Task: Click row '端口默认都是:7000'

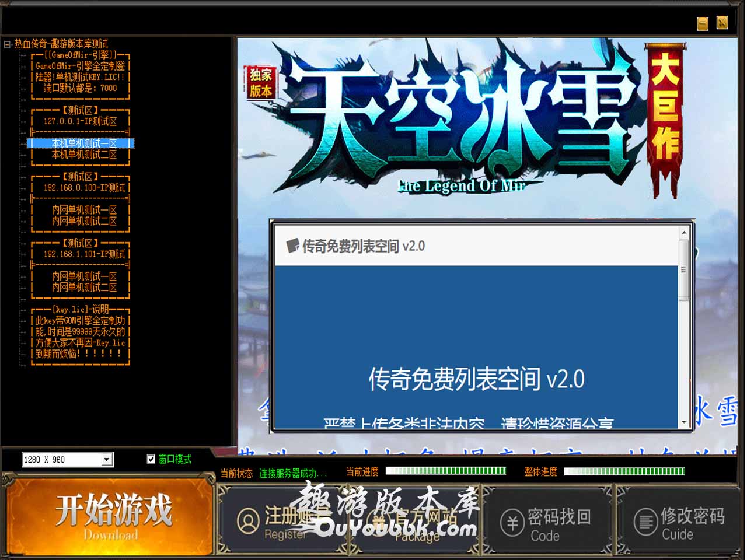Action: 81,88
